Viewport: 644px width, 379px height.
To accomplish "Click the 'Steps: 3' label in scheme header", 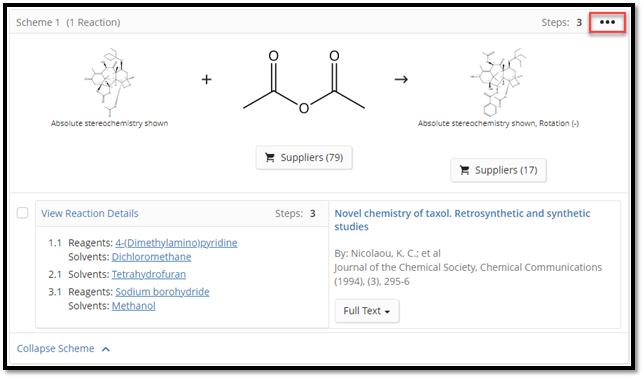I will pyautogui.click(x=561, y=23).
